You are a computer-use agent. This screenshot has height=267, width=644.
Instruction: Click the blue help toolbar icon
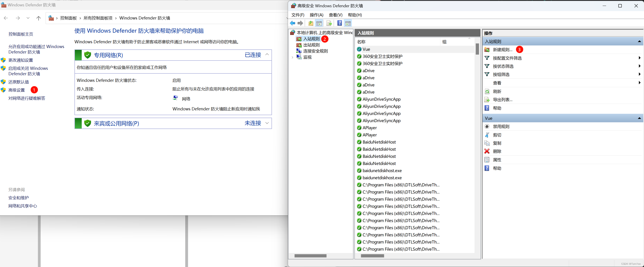340,23
